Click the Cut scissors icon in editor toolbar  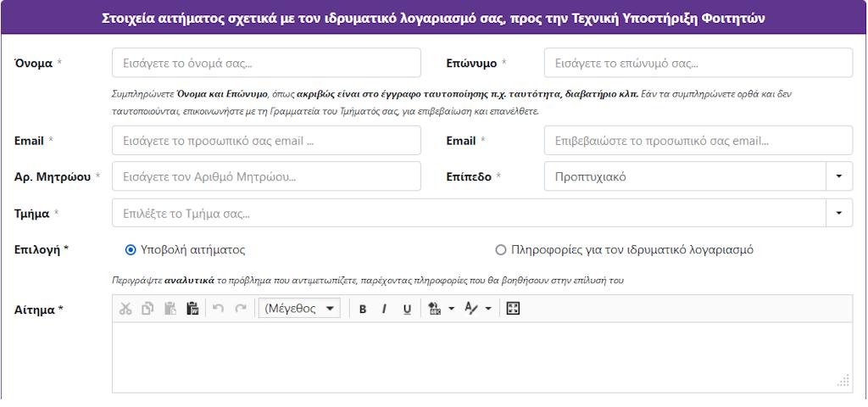(x=125, y=309)
